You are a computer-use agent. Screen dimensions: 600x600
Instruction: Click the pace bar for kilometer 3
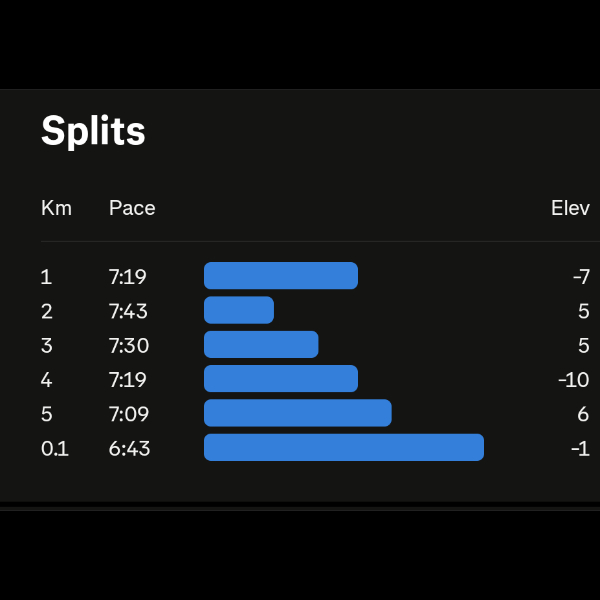point(261,345)
